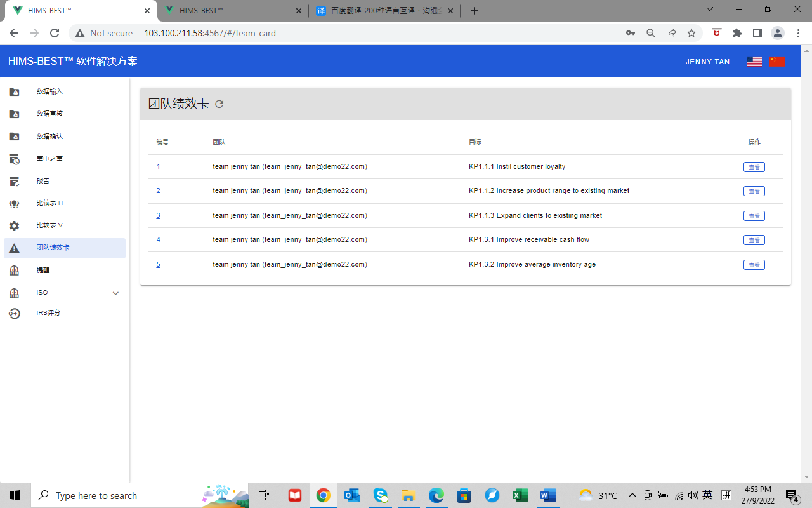Select 团队绩效卡 in the sidebar menu
This screenshot has height=508, width=812.
pos(53,248)
